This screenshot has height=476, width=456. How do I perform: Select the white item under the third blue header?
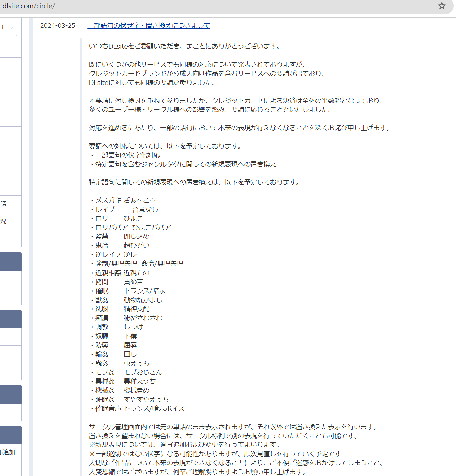pos(10,412)
